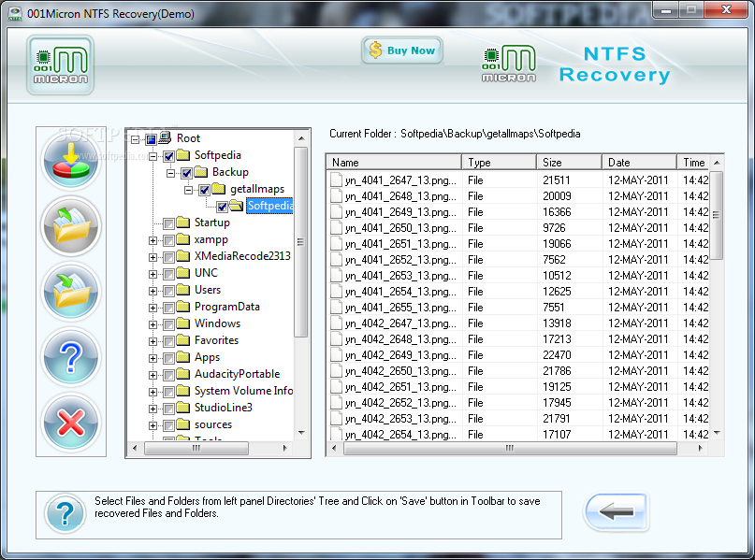The width and height of the screenshot is (755, 560).
Task: Sort file list by Type column header
Action: click(x=499, y=163)
